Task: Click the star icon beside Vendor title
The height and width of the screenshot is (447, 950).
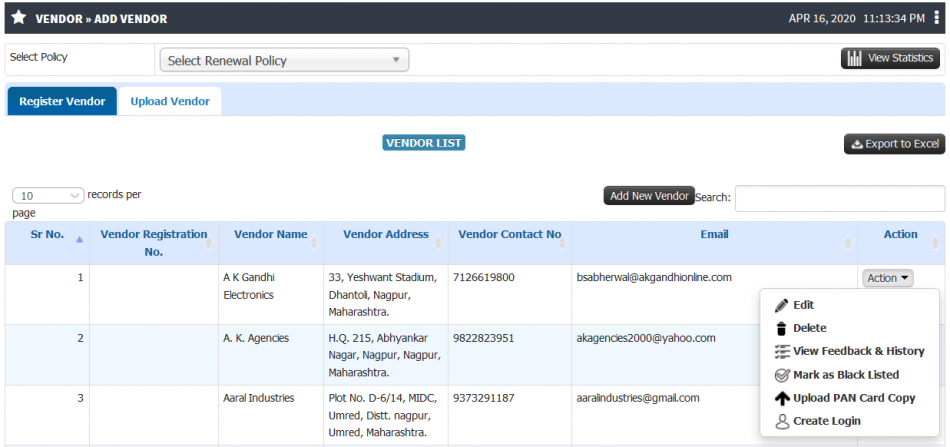Action: point(19,18)
